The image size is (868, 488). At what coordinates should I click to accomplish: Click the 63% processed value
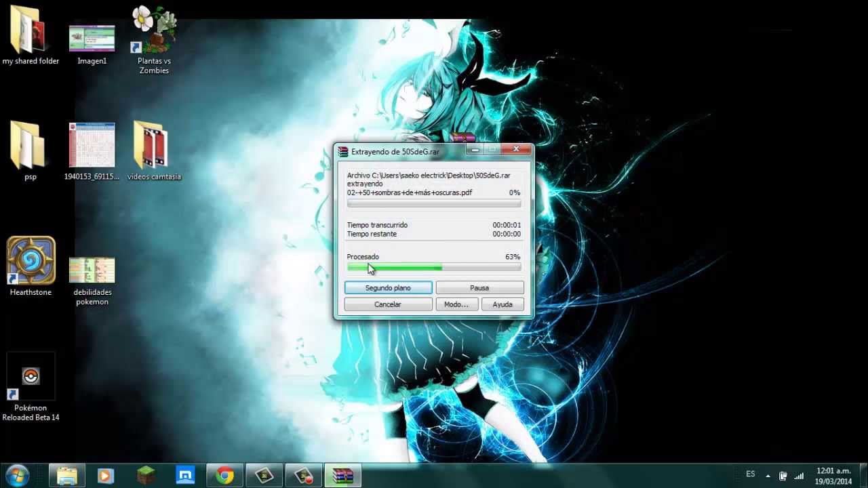513,257
